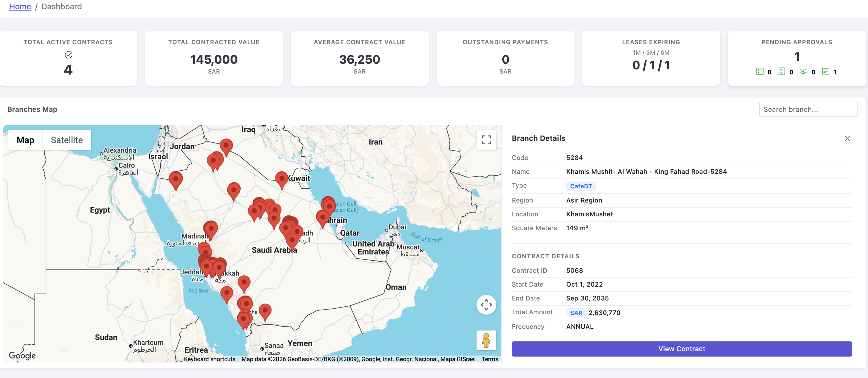Click the CafeDT type badge
The width and height of the screenshot is (868, 378).
[580, 186]
